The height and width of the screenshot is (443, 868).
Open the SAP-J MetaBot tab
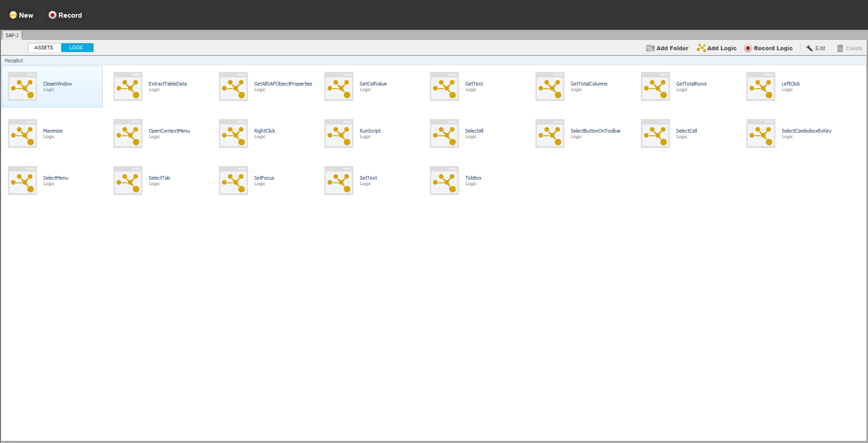tap(12, 35)
